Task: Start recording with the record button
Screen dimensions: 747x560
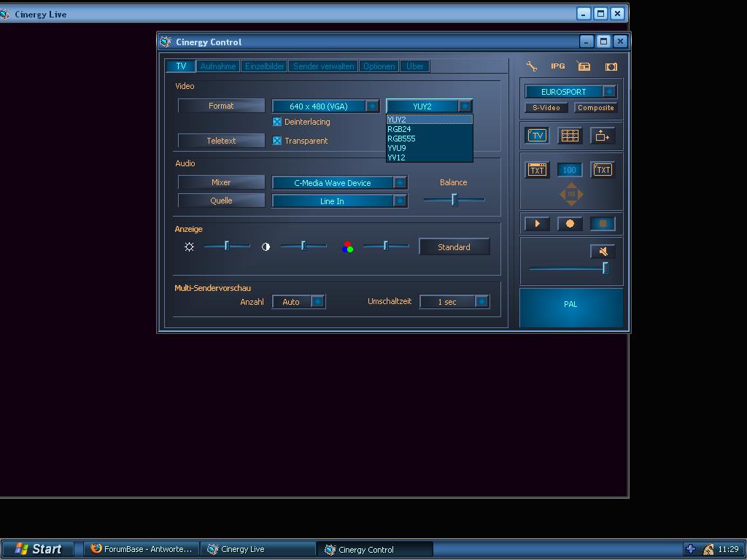Action: click(570, 224)
